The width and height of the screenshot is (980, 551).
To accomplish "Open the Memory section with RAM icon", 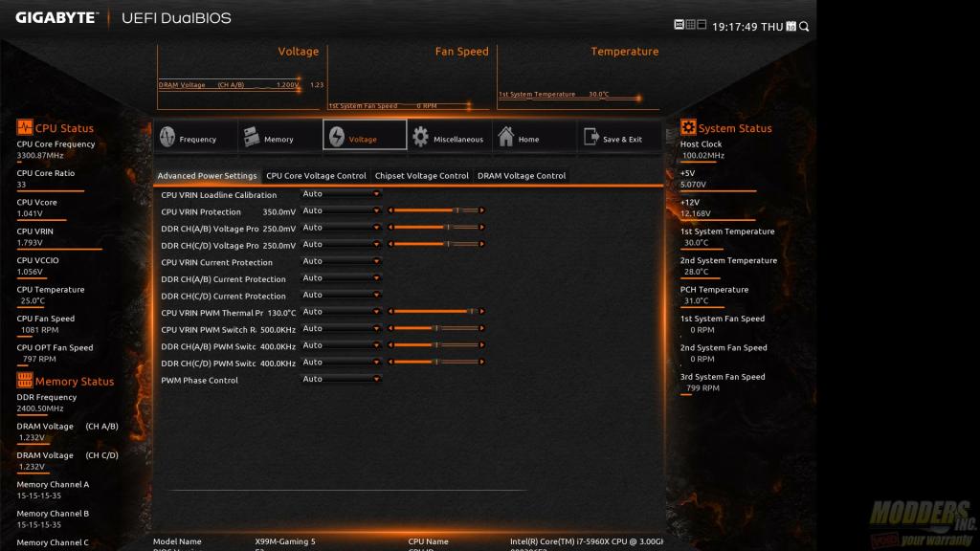I will pyautogui.click(x=278, y=138).
